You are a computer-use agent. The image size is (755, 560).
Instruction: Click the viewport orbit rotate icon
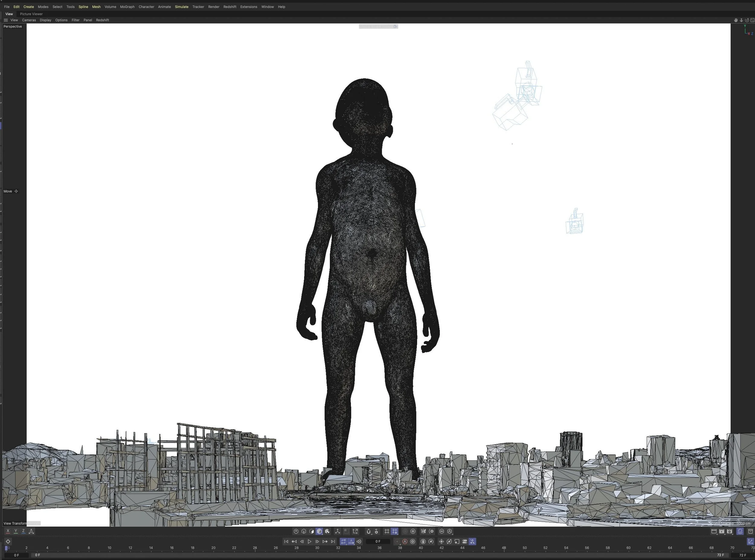[747, 20]
